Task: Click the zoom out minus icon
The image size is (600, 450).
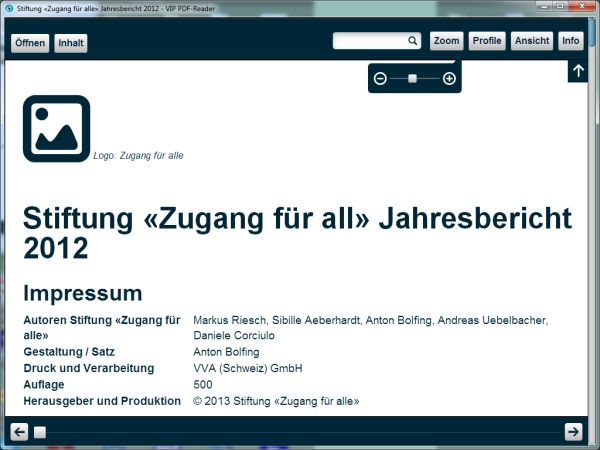Action: [380, 79]
